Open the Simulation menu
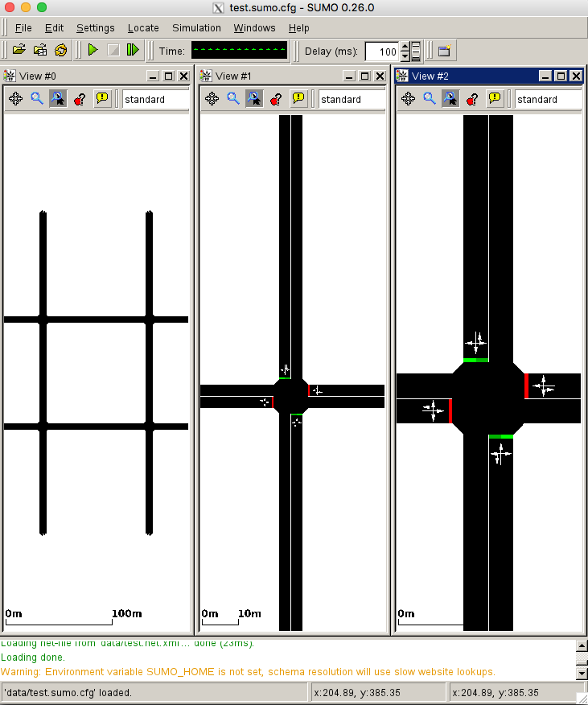Viewport: 588px width, 705px height. pyautogui.click(x=196, y=28)
